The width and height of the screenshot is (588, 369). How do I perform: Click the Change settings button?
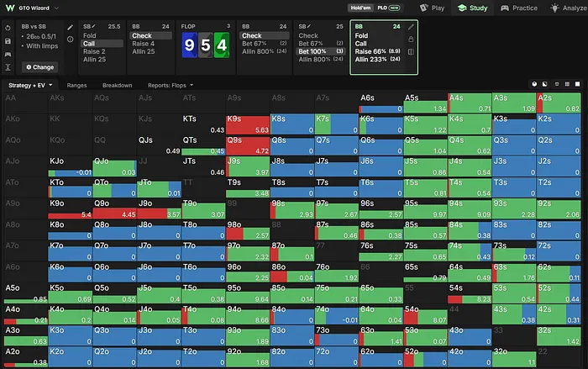coord(39,67)
